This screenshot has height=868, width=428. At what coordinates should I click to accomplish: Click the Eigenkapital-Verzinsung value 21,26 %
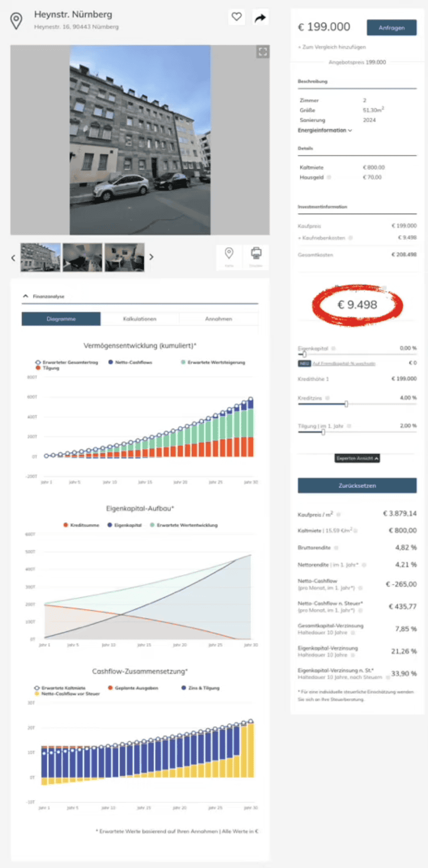click(x=404, y=651)
